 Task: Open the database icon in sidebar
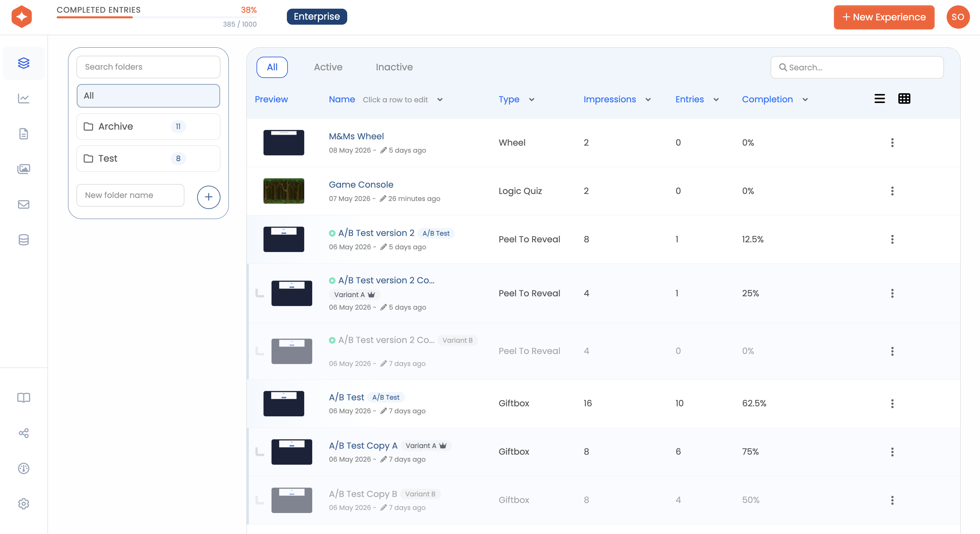[x=24, y=240]
